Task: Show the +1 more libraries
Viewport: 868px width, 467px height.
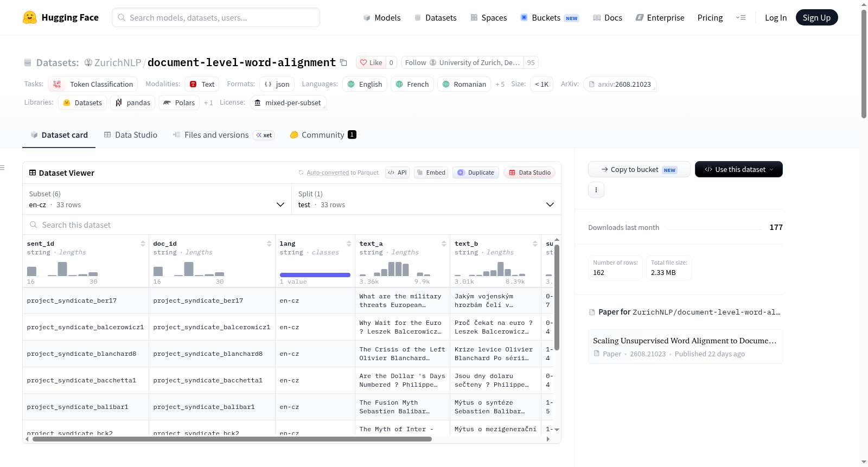Action: 208,103
